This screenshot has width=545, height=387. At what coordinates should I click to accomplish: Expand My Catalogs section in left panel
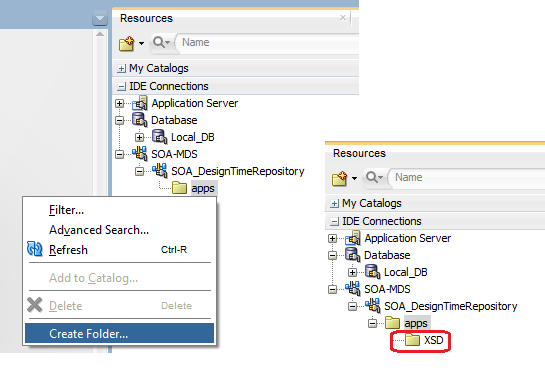[121, 68]
